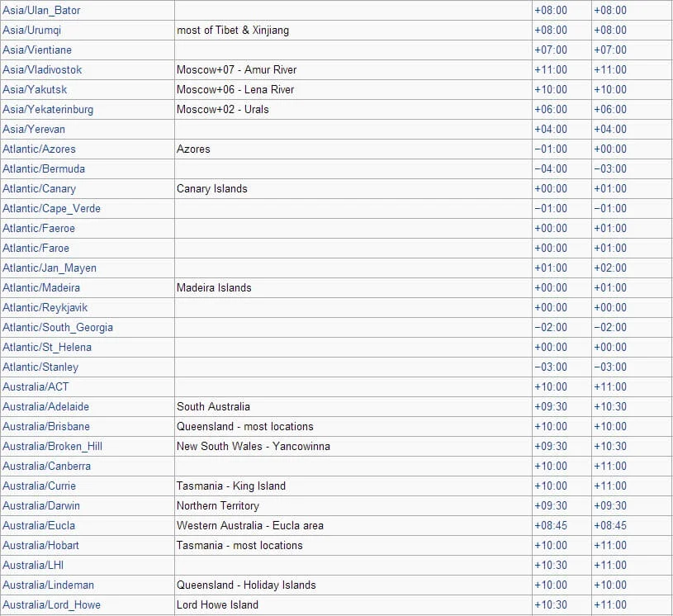Open the Atlantic/Bermuda link
673x616 pixels.
click(44, 168)
